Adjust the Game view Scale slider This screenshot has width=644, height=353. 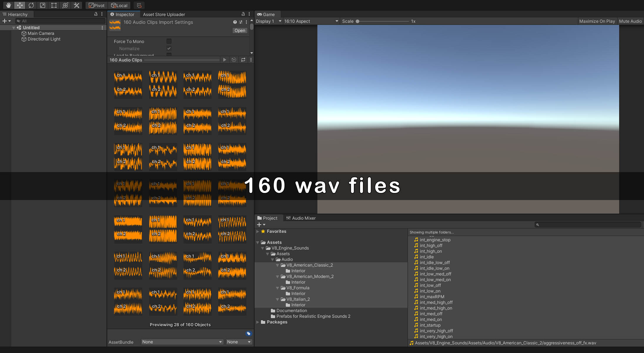(x=358, y=21)
